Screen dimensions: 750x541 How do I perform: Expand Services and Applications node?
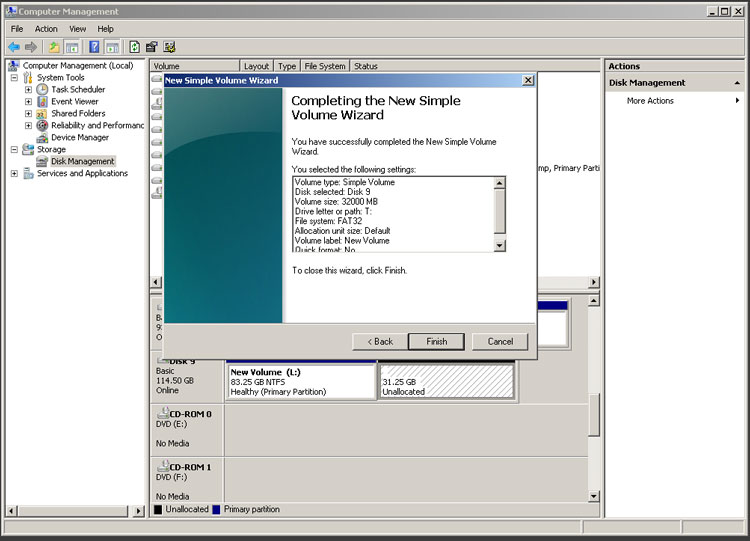14,173
